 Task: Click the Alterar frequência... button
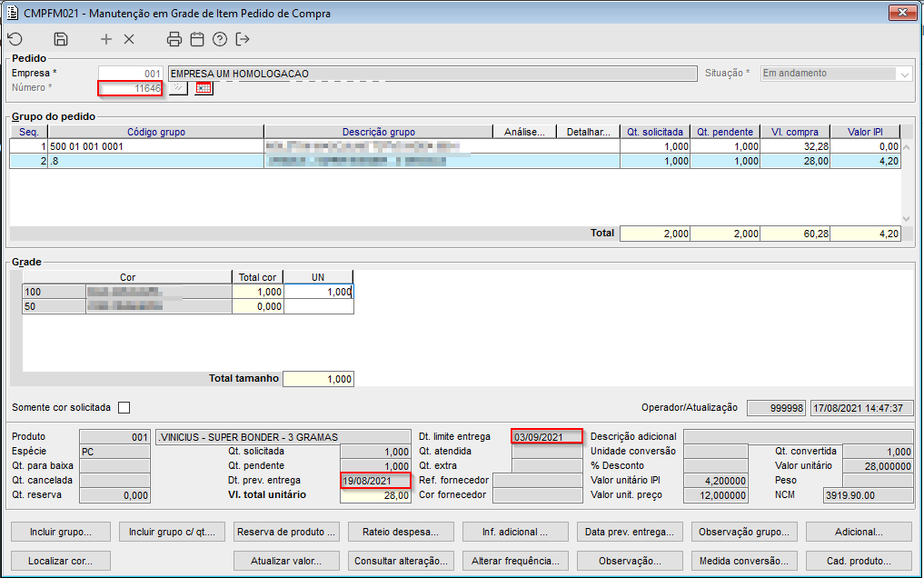pos(515,561)
